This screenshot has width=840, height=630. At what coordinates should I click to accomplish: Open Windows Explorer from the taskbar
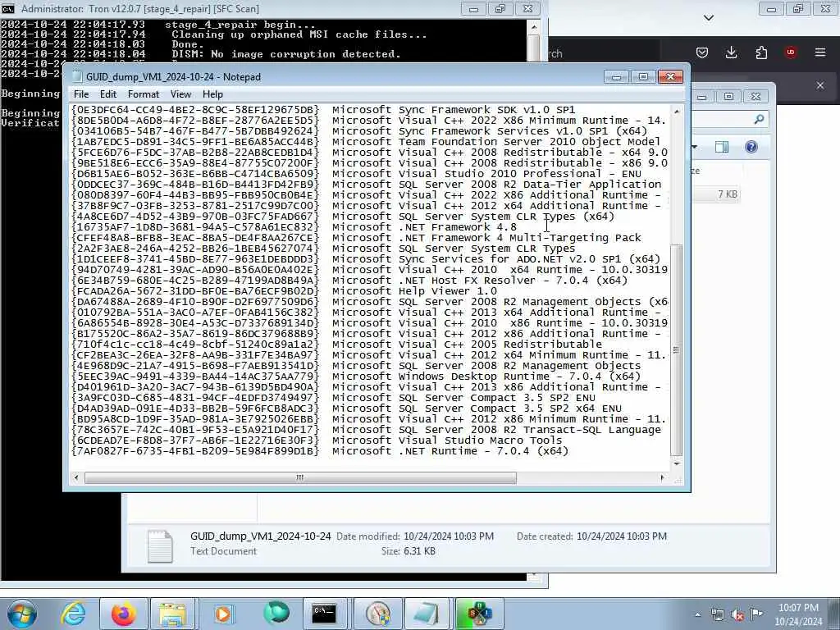pyautogui.click(x=172, y=614)
